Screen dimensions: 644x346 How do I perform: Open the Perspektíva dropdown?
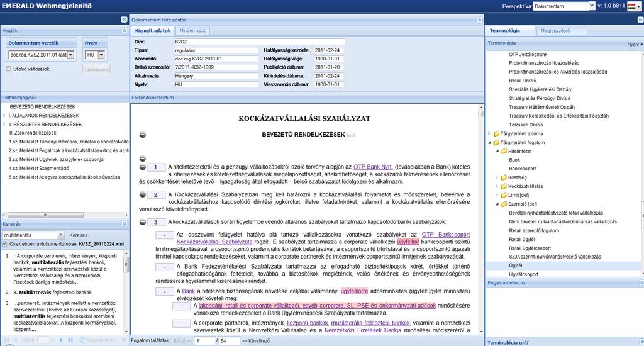click(591, 6)
